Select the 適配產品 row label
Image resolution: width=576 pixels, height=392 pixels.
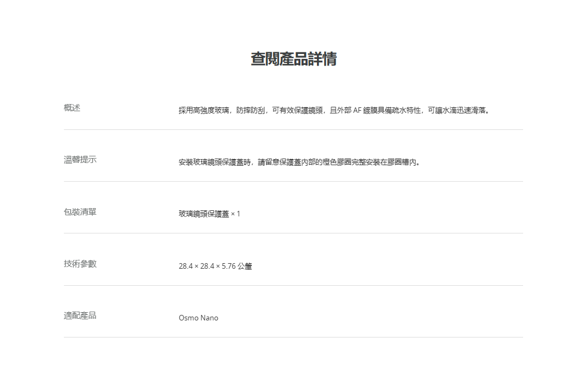(80, 315)
